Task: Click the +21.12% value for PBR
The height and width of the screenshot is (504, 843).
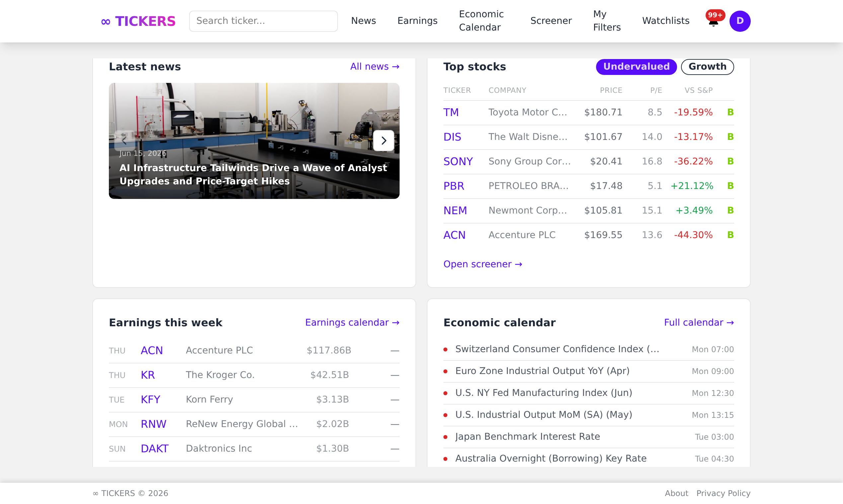Action: click(x=692, y=186)
